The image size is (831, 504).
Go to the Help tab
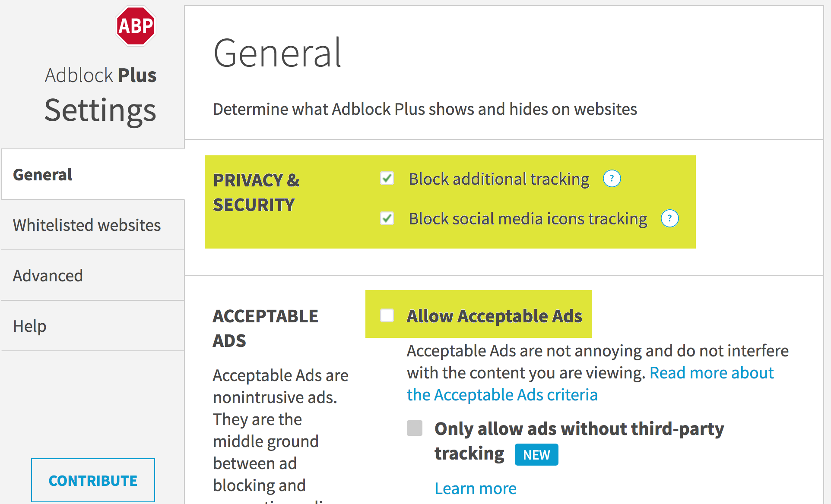pyautogui.click(x=30, y=326)
